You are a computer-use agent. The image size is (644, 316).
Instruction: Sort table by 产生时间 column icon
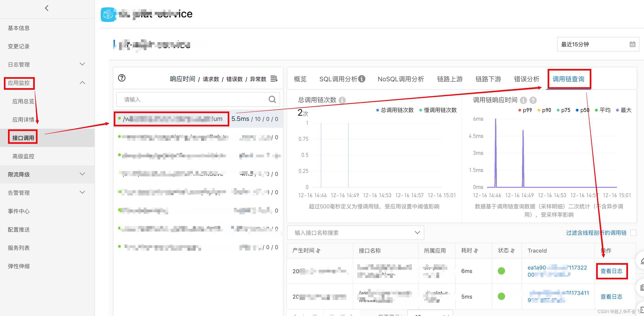tap(318, 251)
